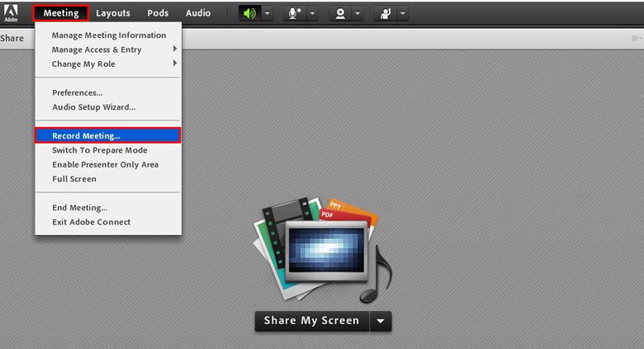The height and width of the screenshot is (349, 644).
Task: Click the Share pod title label
Action: (12, 38)
